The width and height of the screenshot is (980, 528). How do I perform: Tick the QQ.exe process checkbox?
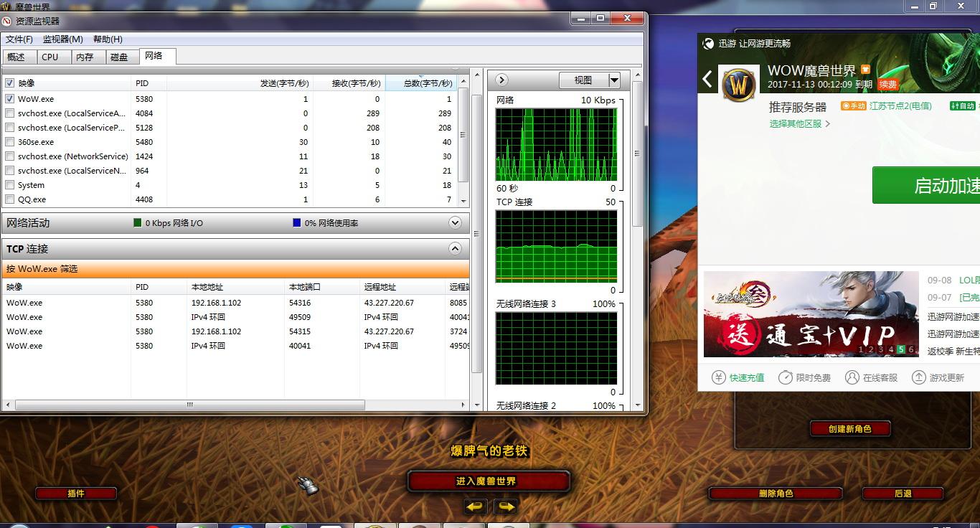tap(10, 199)
